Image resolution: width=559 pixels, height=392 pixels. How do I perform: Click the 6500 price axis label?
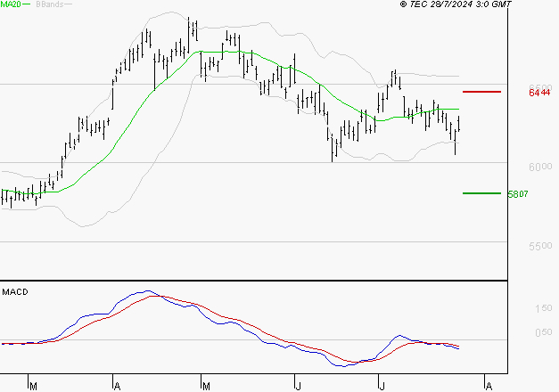click(540, 87)
